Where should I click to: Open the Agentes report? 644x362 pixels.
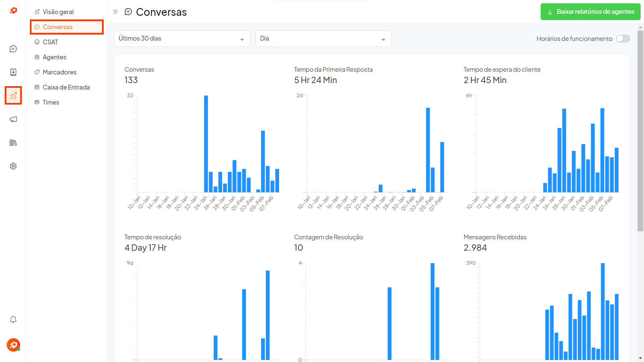click(54, 57)
